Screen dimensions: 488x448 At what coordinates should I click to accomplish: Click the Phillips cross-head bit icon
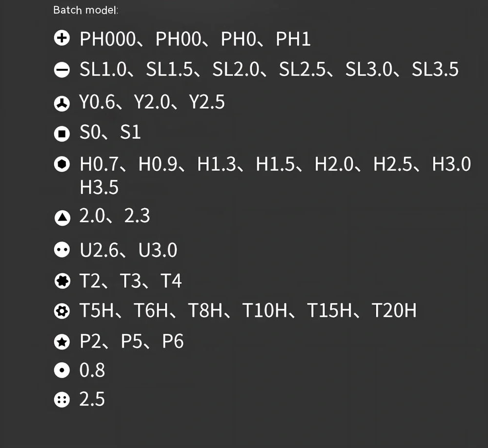(62, 39)
